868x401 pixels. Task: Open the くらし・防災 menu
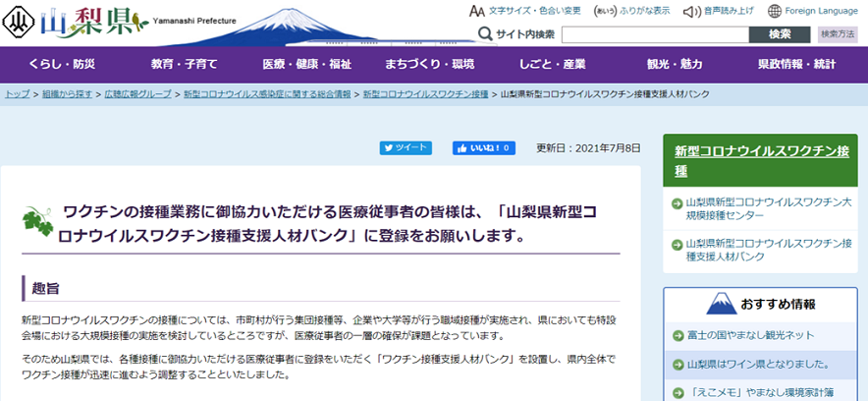point(62,64)
